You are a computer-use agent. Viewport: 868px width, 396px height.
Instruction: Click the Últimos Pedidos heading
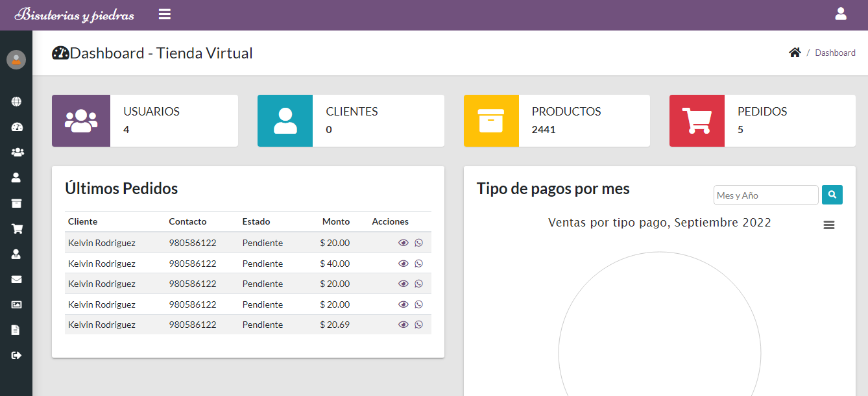(x=121, y=189)
